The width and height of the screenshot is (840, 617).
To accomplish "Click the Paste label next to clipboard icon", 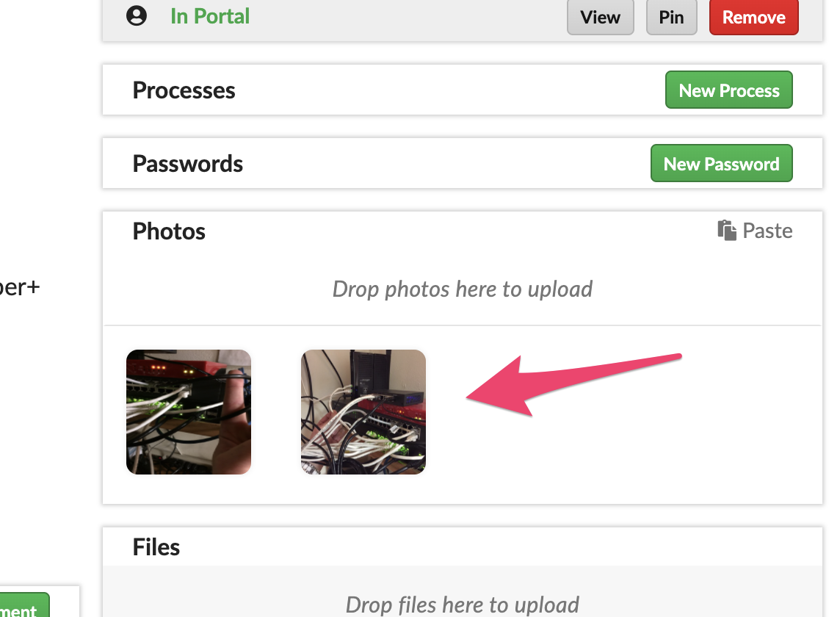I will coord(767,230).
